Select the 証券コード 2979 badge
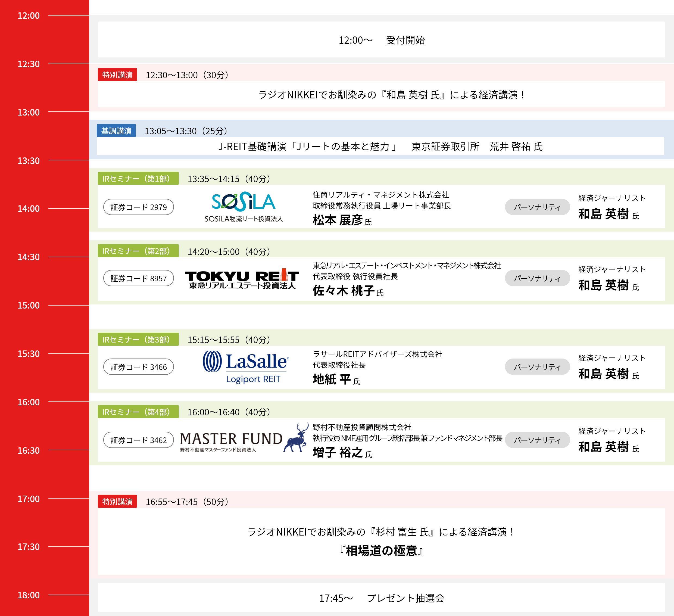 [x=138, y=207]
